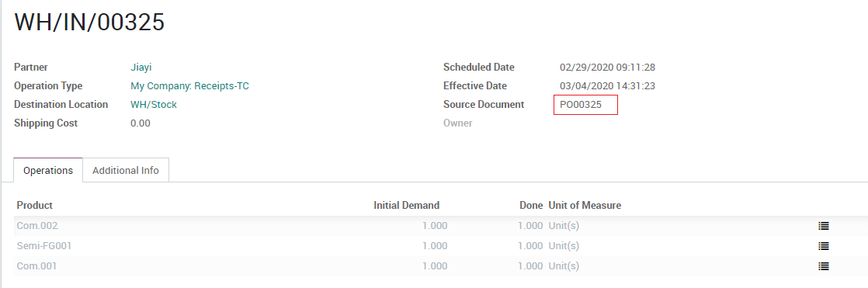Switch to the Additional Info tab
Screen dimensions: 868x288
click(x=126, y=171)
